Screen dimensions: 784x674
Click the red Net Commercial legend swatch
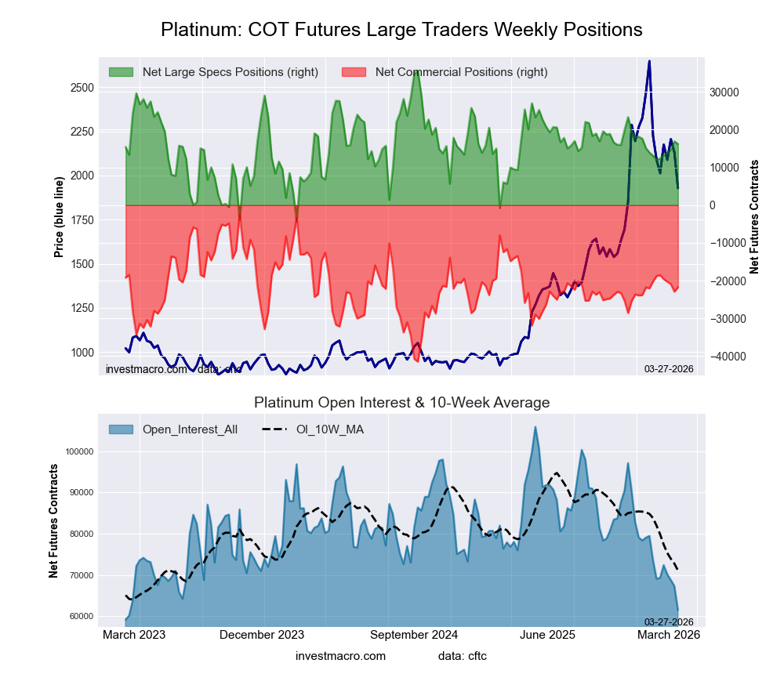(354, 72)
